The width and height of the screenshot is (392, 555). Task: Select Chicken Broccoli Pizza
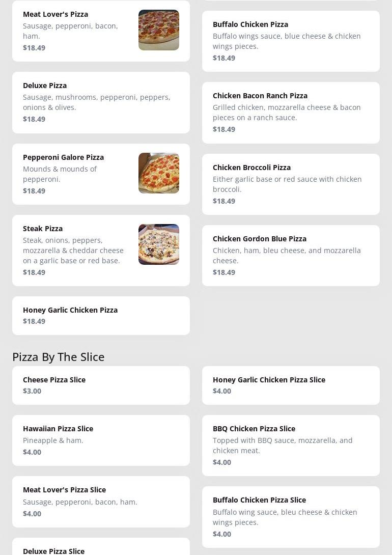click(291, 184)
